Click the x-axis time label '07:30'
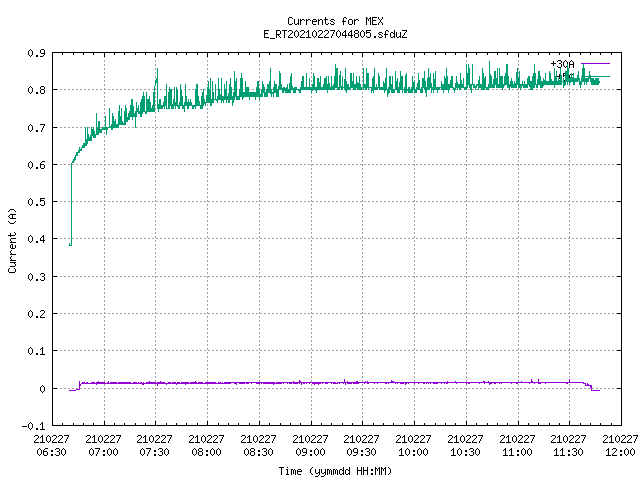The width and height of the screenshot is (640, 480). click(154, 452)
